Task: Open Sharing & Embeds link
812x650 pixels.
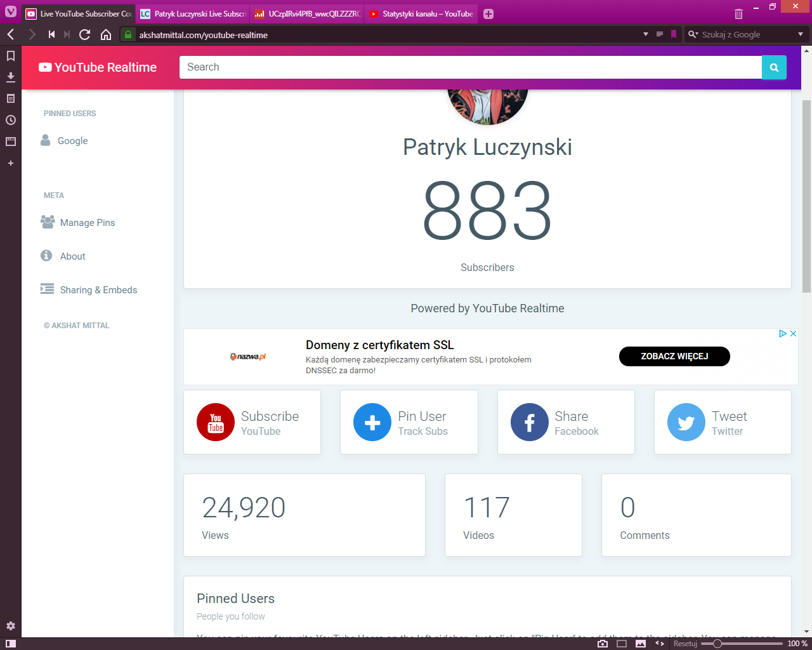Action: pos(89,289)
